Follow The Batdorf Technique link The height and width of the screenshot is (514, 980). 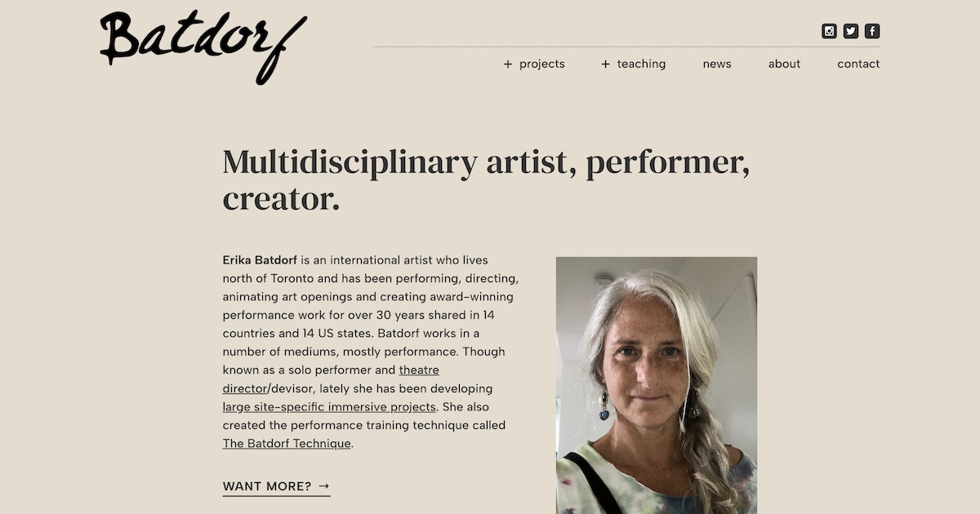(286, 443)
